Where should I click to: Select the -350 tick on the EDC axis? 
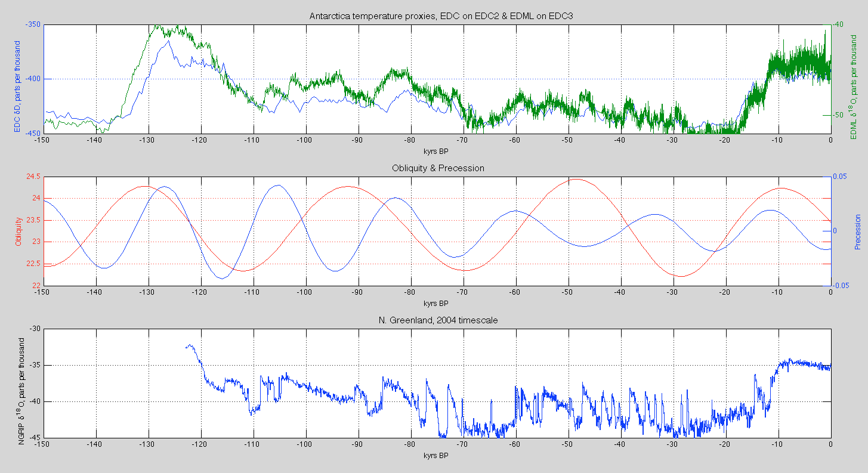coord(32,24)
